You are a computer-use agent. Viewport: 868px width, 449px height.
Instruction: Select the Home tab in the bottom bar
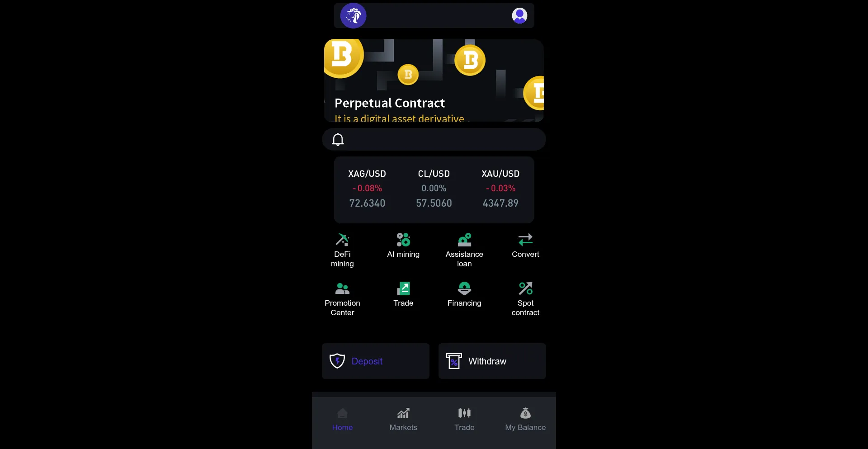[x=342, y=420]
